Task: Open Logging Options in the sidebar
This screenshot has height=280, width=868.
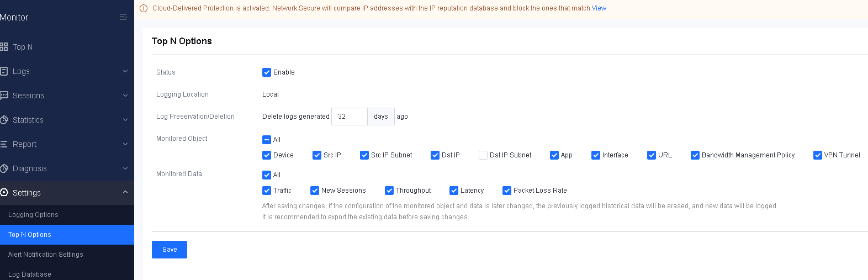Action: pos(33,215)
